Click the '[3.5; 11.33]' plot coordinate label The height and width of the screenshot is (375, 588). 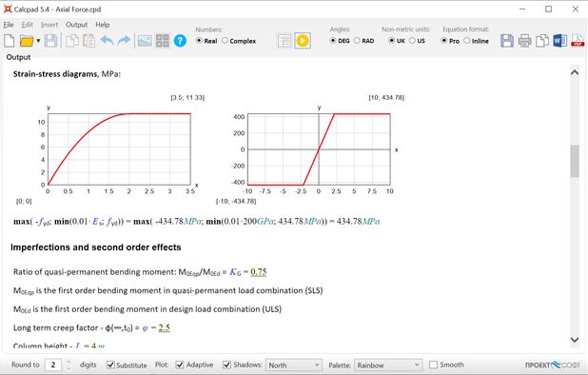pyautogui.click(x=187, y=97)
